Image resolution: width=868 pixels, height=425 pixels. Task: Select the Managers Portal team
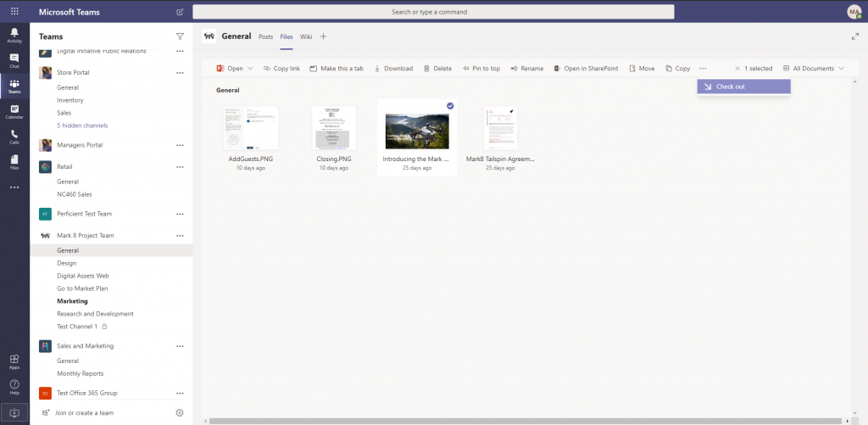(80, 145)
